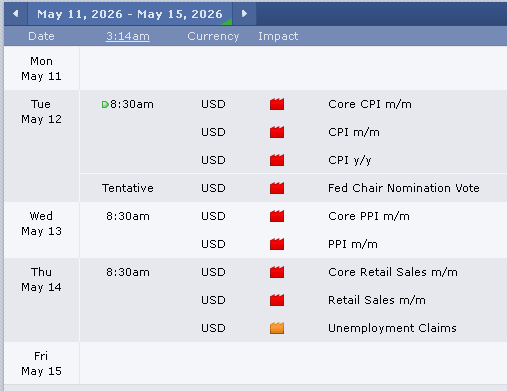This screenshot has width=507, height=391.
Task: Open the Core CPI m/m event
Action: point(370,104)
